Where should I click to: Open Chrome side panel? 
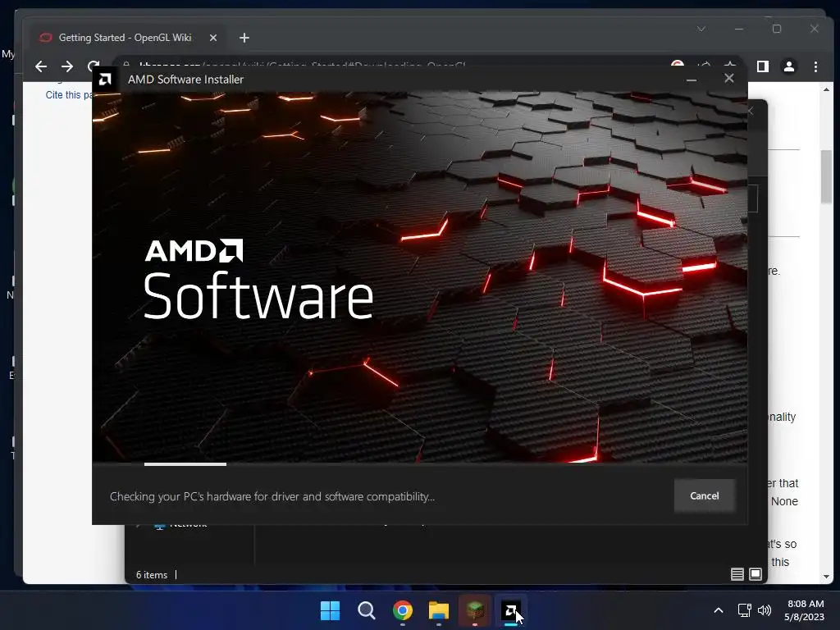(x=763, y=66)
